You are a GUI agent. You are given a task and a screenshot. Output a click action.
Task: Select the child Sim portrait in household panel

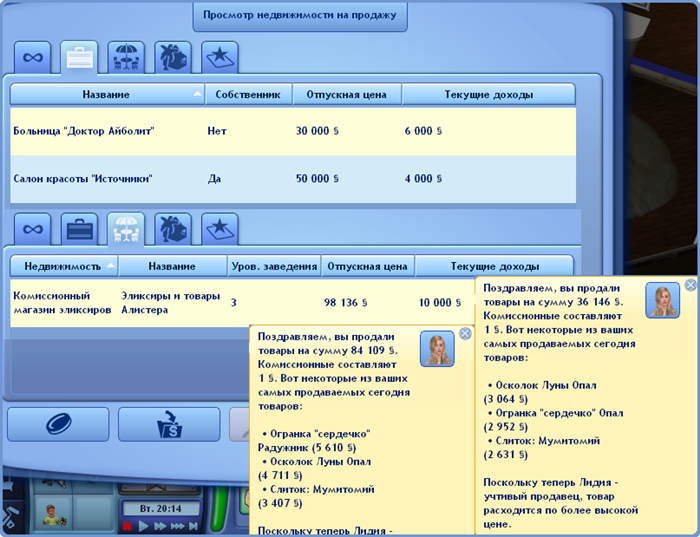click(54, 514)
